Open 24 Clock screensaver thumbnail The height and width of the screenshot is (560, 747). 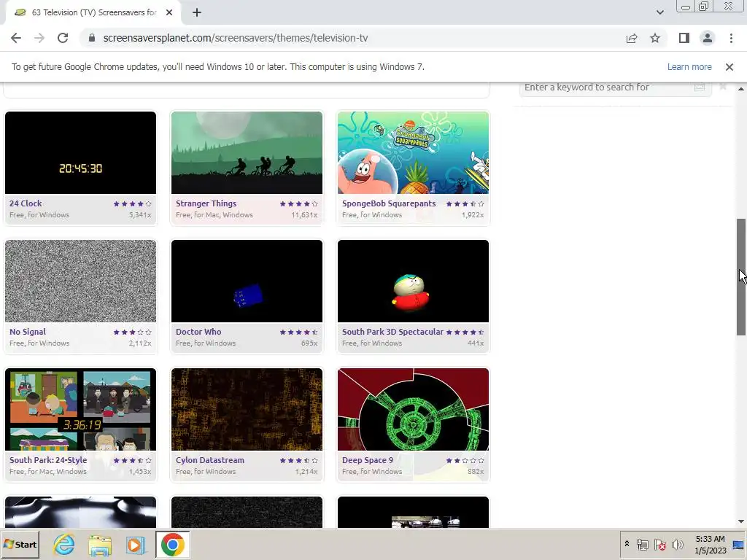point(80,153)
